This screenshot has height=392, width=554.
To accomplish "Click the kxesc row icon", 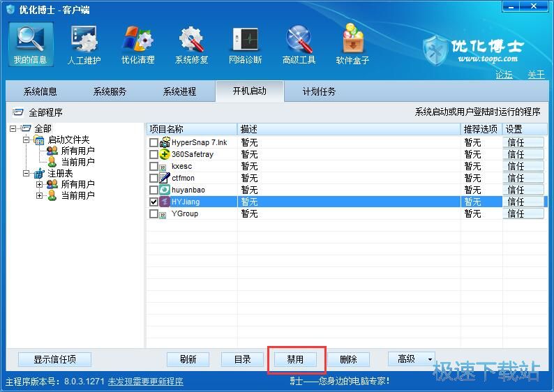I will [x=163, y=167].
